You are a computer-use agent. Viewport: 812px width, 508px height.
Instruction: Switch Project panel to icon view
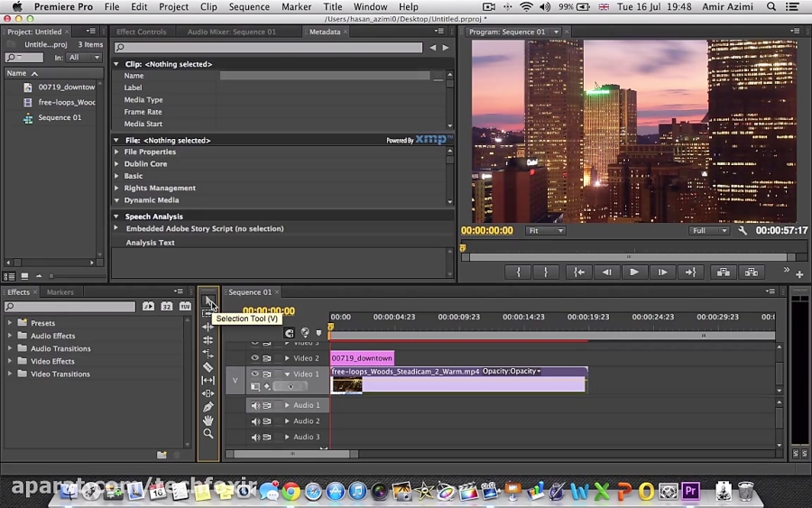[24, 276]
